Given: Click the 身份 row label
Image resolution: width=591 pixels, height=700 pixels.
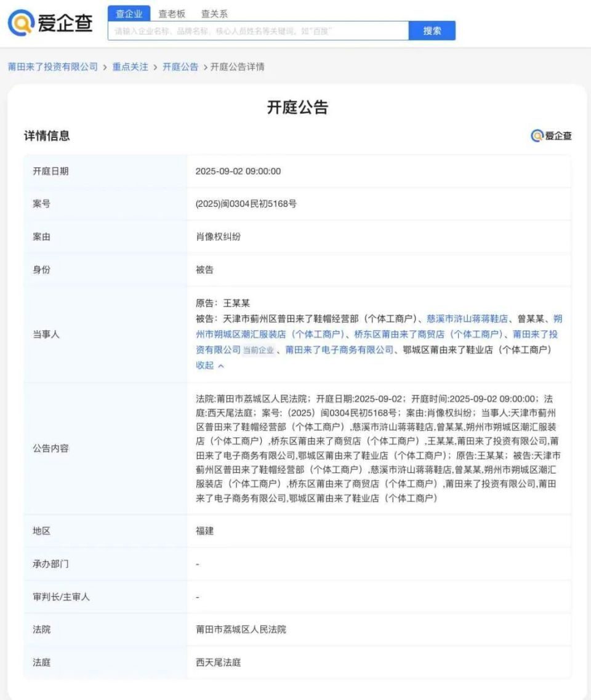Looking at the screenshot, I should coord(41,270).
